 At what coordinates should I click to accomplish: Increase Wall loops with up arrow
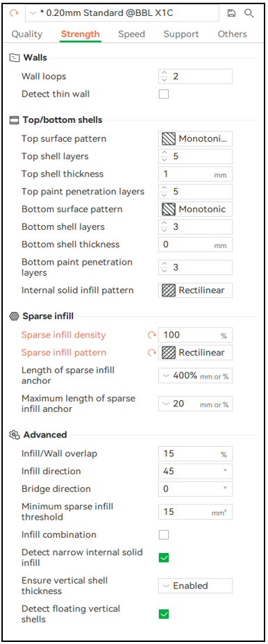[165, 74]
